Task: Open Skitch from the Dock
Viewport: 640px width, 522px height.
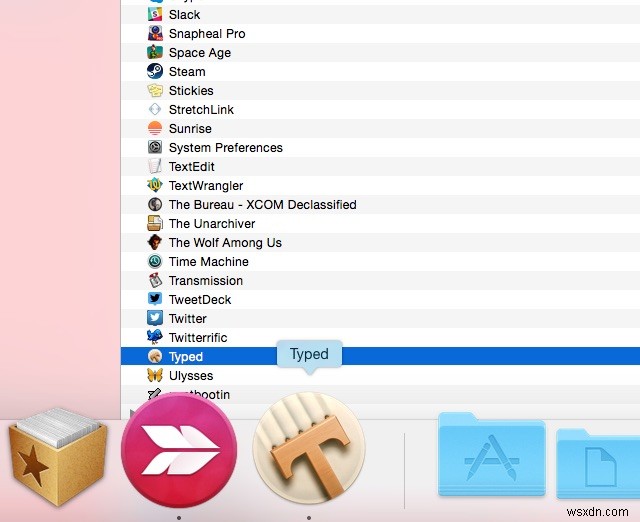Action: tap(179, 451)
